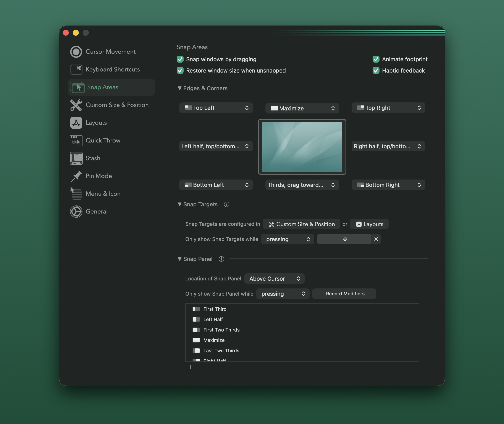Clear the Snap Targets shift modifier
This screenshot has width=504, height=424.
point(376,239)
